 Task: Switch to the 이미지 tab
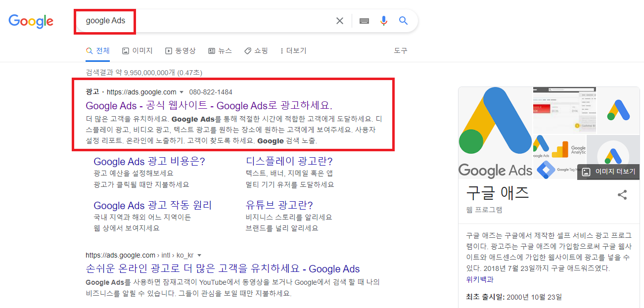[x=138, y=51]
